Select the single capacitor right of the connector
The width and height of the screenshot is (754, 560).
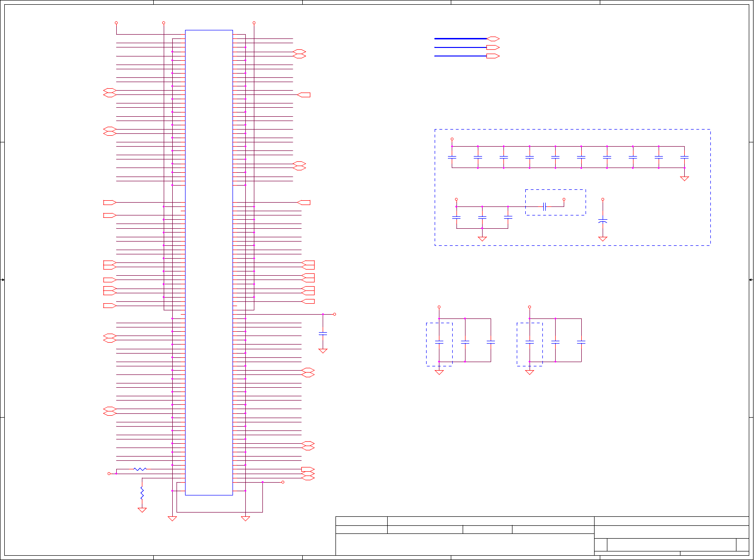[323, 334]
